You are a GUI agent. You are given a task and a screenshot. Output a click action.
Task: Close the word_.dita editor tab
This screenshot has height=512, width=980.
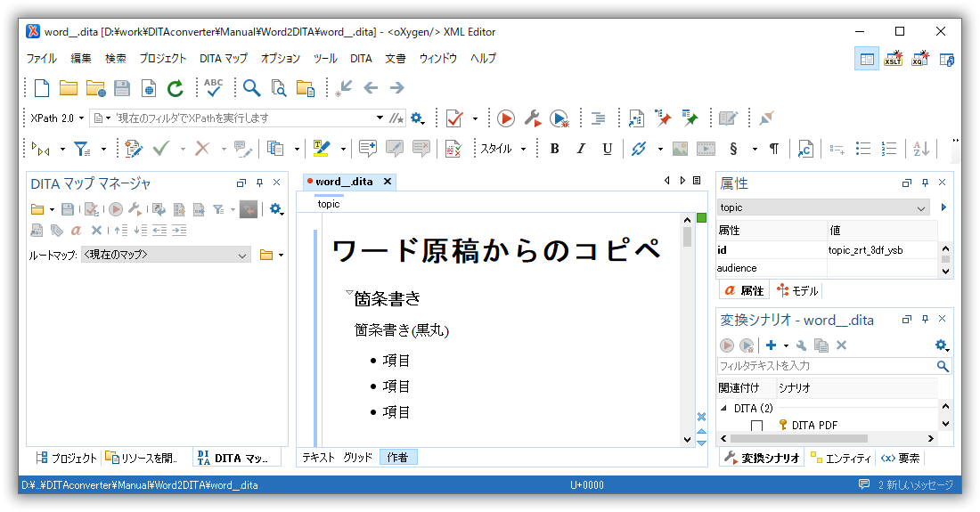tap(388, 182)
